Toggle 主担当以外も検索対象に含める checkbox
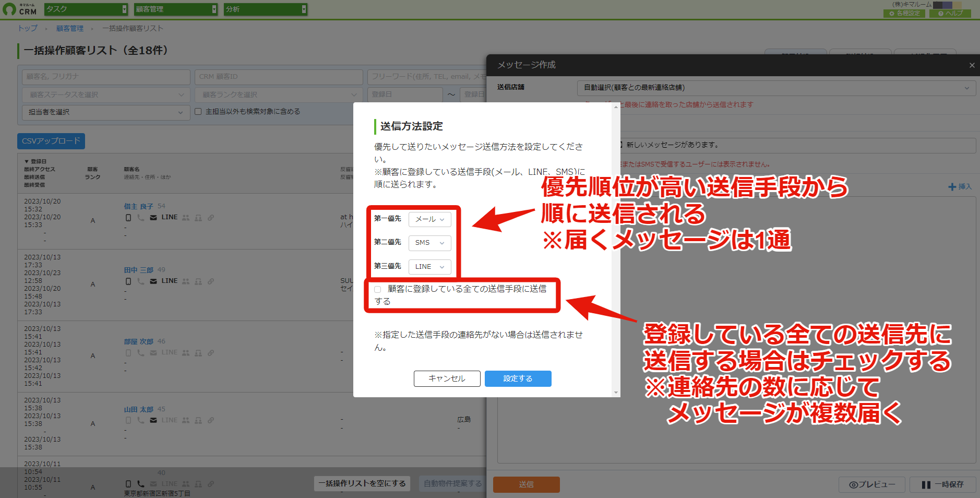This screenshot has width=980, height=498. click(198, 112)
